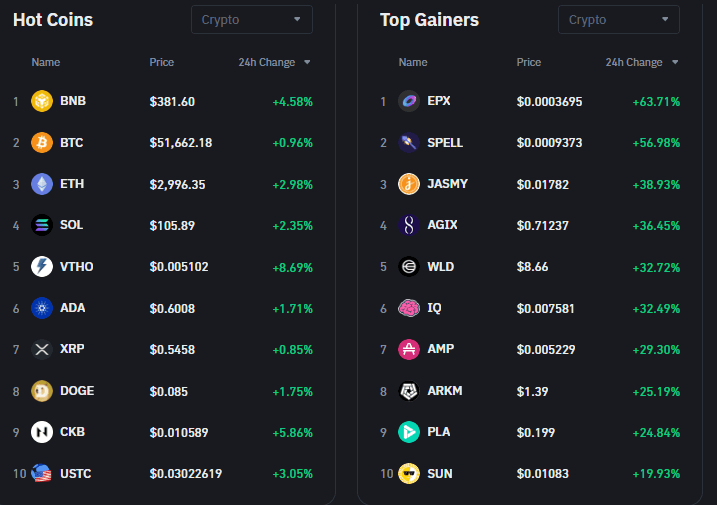Click the BNB coin icon
The image size is (717, 505).
42,101
